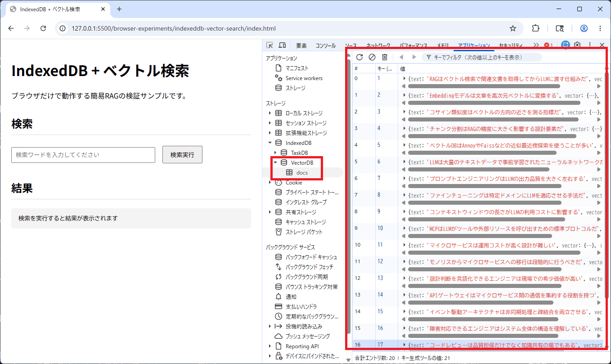Open ストレージ バケット in sidebar

click(x=304, y=232)
